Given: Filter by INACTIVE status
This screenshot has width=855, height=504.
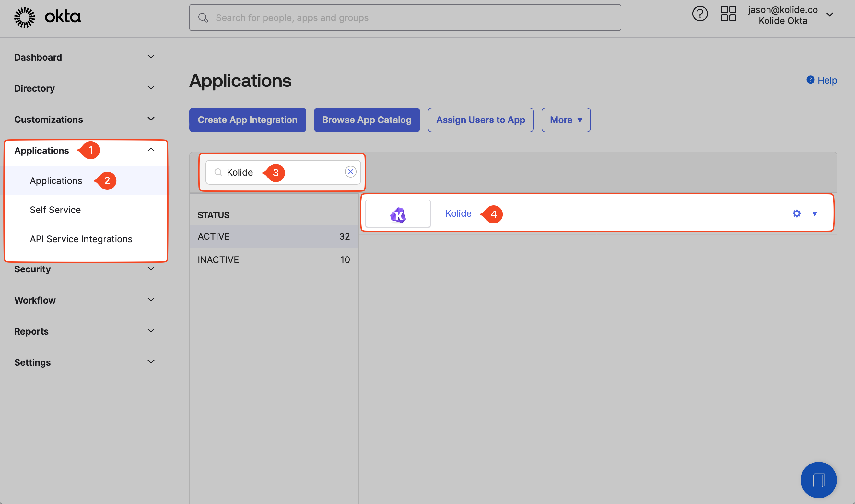Looking at the screenshot, I should 274,260.
